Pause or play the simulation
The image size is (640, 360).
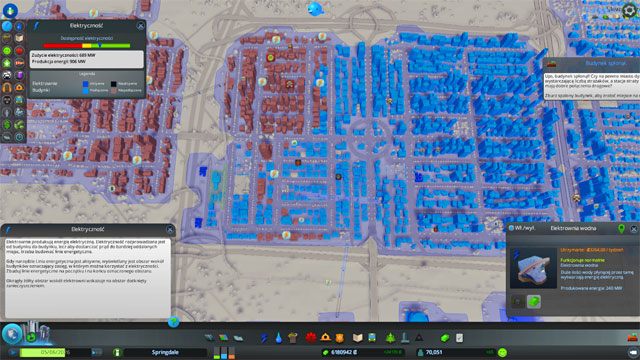coord(13,352)
